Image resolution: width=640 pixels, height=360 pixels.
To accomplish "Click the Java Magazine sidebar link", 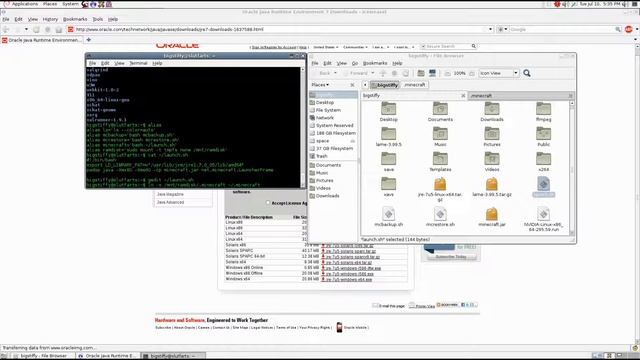I will [x=170, y=194].
